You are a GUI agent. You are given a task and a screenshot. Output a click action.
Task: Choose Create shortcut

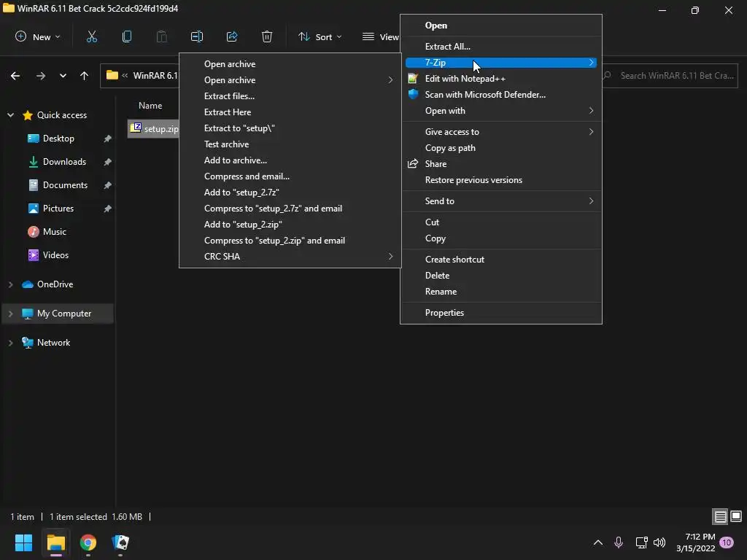coord(500,260)
